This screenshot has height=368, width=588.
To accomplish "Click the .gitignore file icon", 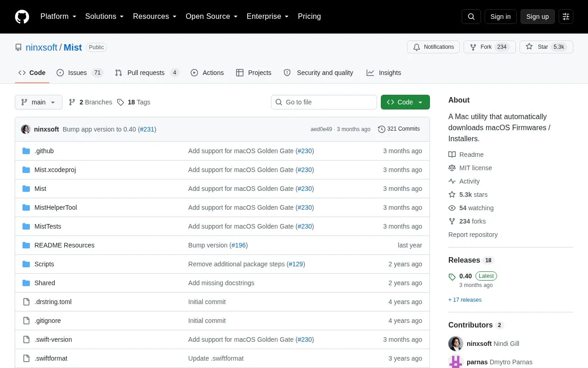I will 26,321.
